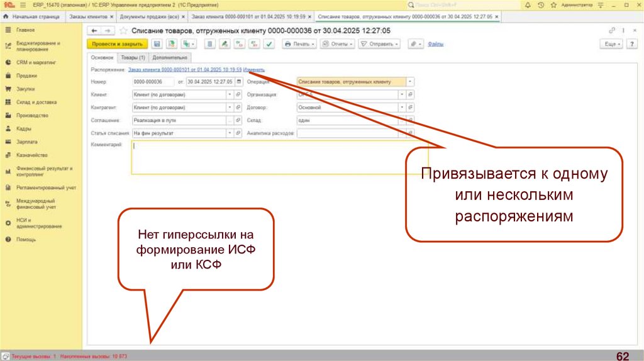644x361 pixels.
Task: Open the Отправить dropdown menu
Action: pos(379,44)
